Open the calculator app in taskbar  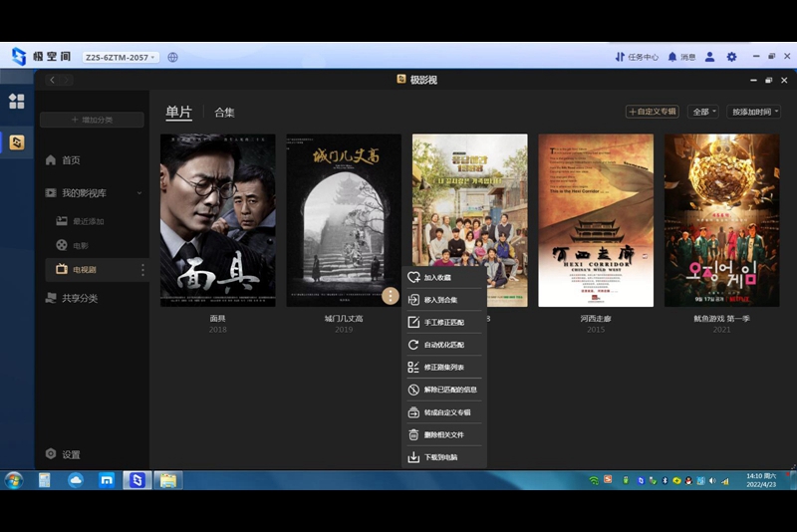(44, 480)
